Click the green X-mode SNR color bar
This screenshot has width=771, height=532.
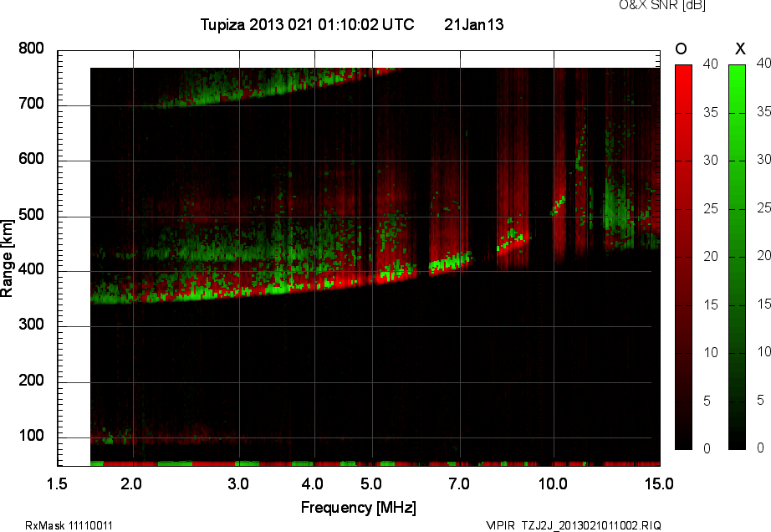(737, 257)
